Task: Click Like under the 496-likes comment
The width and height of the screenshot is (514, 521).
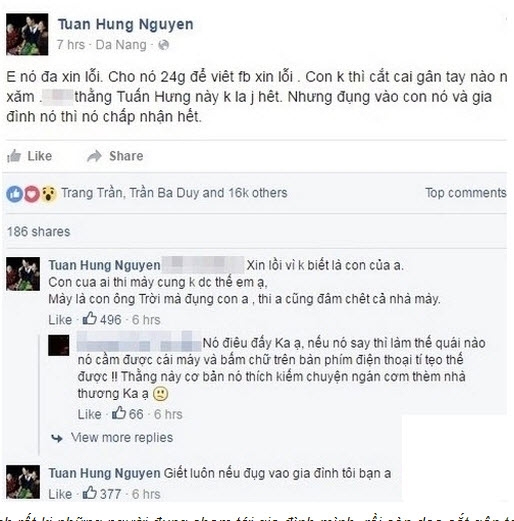Action: [x=60, y=320]
